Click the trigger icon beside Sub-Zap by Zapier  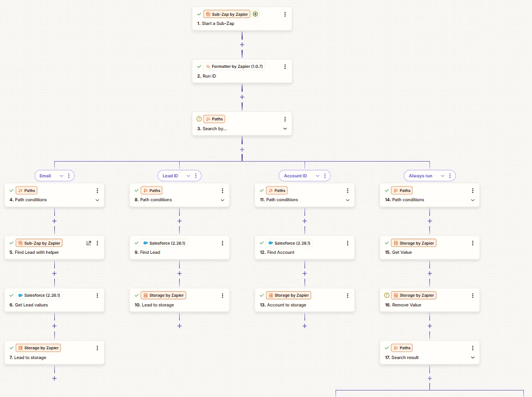point(256,14)
